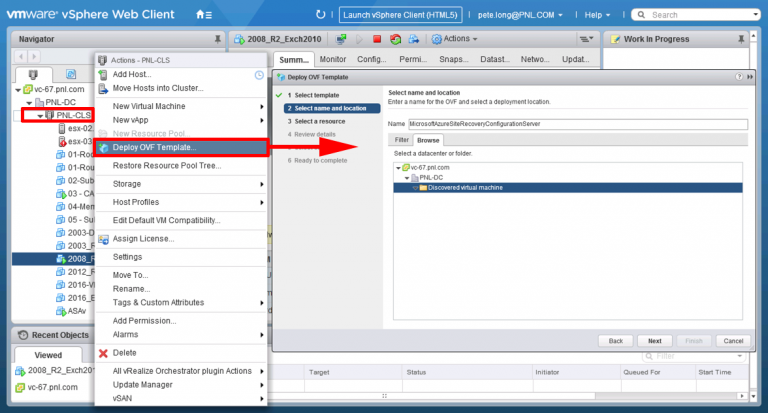Open the panel options menu icon
Screen dimensions: 768x413
pyautogui.click(x=586, y=39)
